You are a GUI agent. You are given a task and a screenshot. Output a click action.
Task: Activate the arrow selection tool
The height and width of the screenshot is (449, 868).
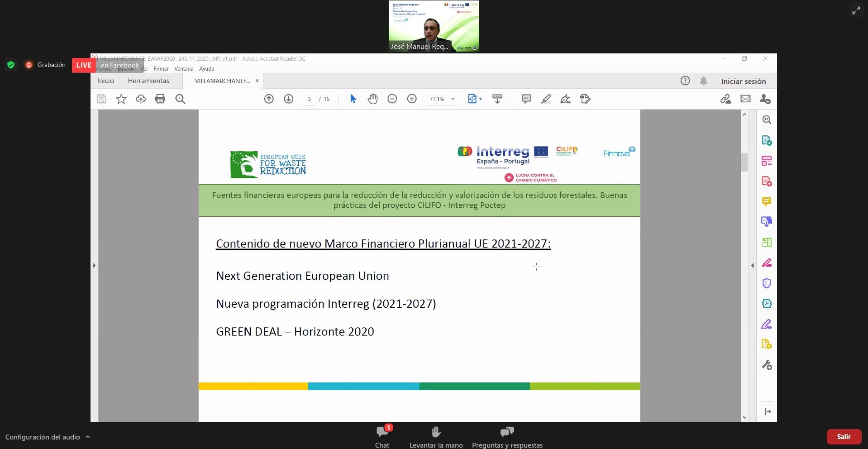click(353, 99)
